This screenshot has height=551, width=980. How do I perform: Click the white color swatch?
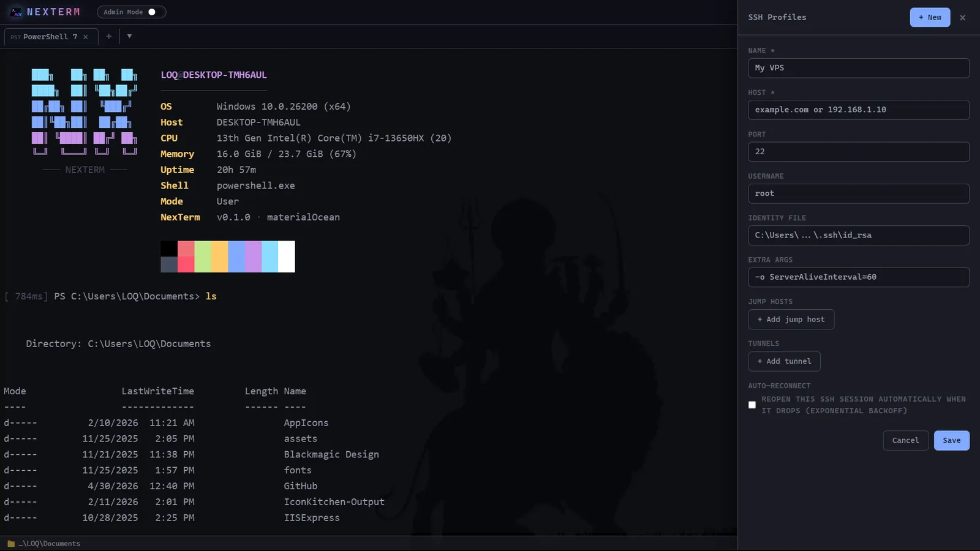point(287,257)
